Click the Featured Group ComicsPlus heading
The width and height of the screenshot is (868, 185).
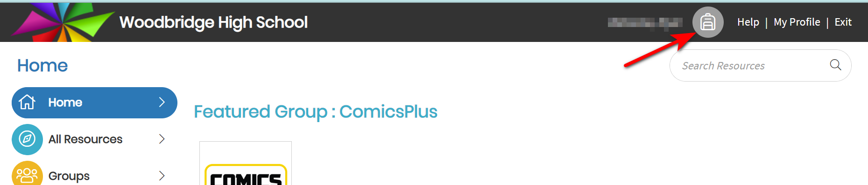[x=316, y=112]
